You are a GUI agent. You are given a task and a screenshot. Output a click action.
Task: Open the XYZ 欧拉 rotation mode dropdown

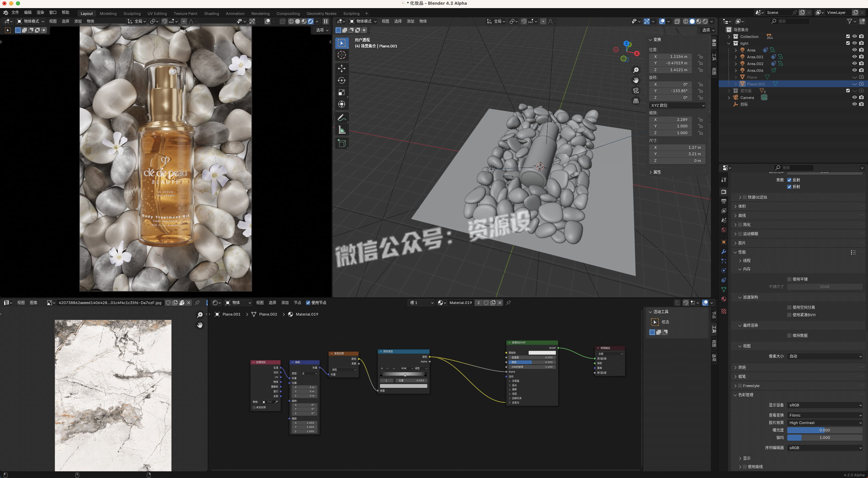point(677,105)
